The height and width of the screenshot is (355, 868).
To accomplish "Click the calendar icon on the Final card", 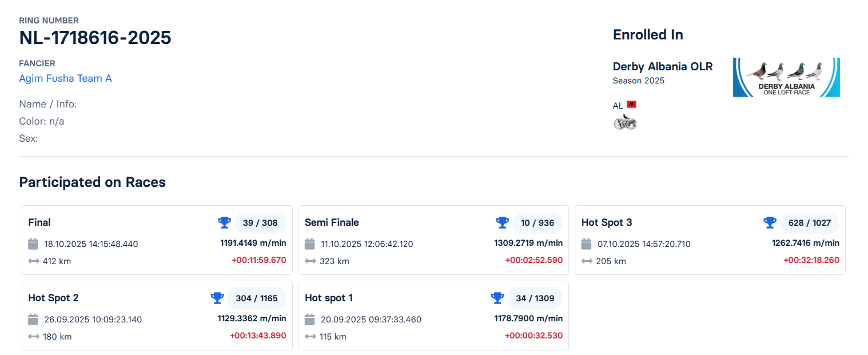I will pyautogui.click(x=33, y=244).
